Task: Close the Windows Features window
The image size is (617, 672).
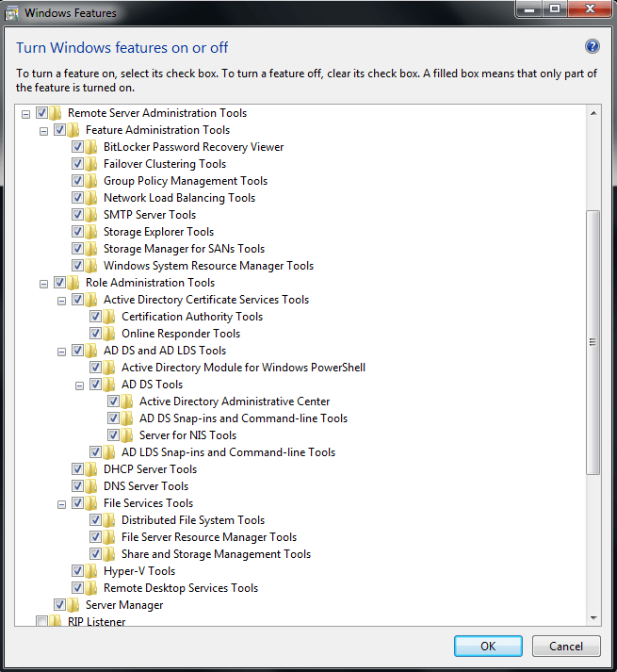Action: pos(590,8)
